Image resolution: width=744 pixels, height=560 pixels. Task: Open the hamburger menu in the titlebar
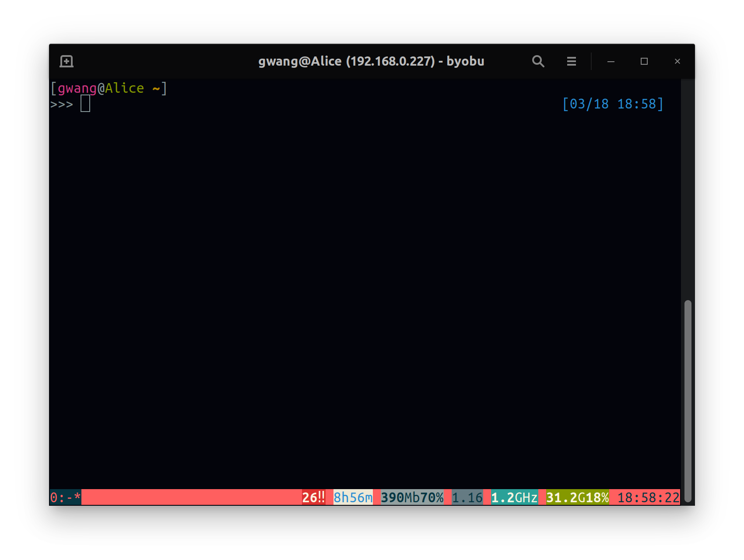tap(571, 61)
